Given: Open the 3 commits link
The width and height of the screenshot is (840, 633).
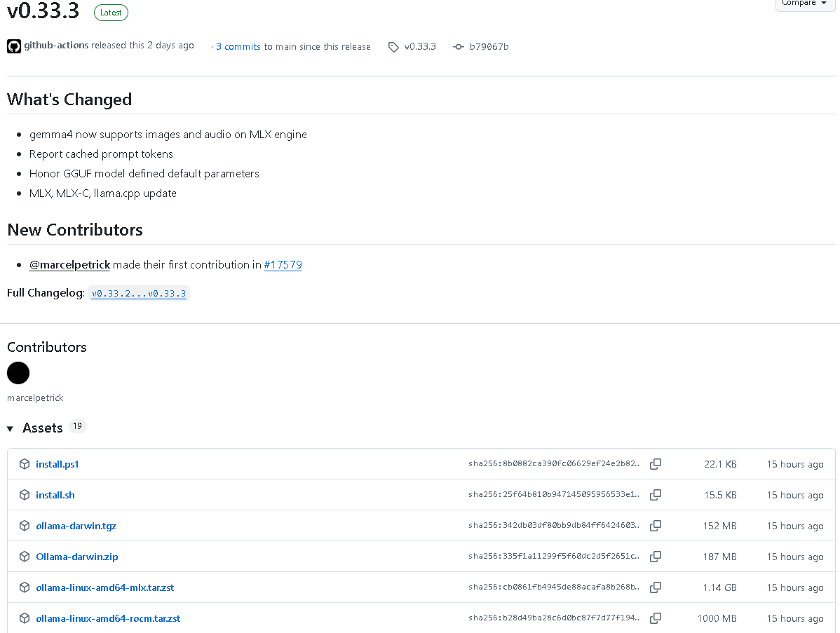Looking at the screenshot, I should click(x=238, y=46).
